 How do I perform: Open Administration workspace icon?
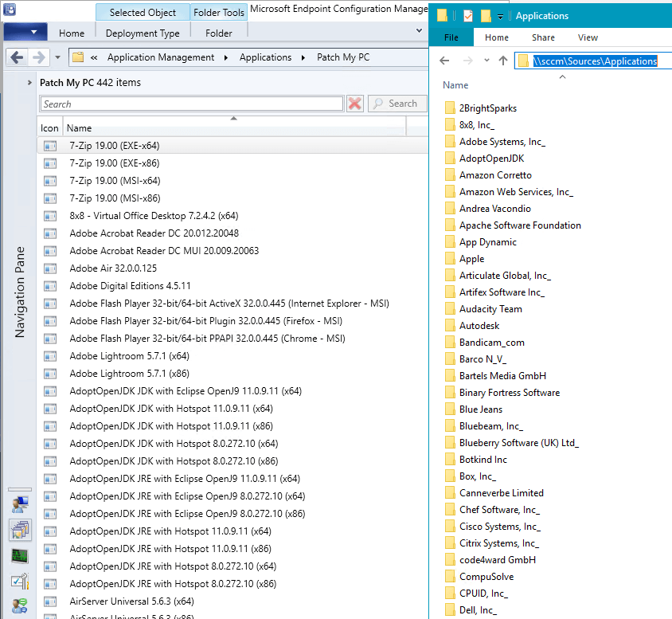(20, 582)
